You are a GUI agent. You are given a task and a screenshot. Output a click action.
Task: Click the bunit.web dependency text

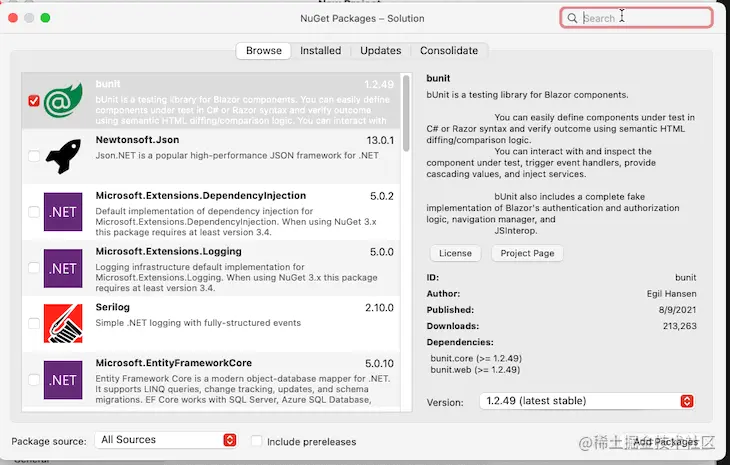click(475, 370)
